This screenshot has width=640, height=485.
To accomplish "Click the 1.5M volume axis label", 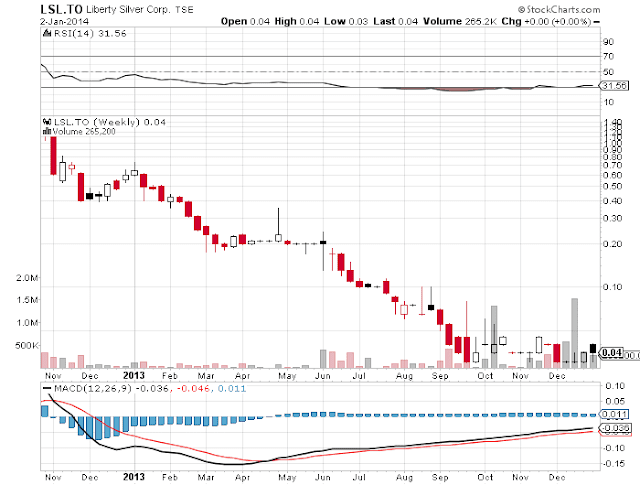I will pyautogui.click(x=27, y=300).
